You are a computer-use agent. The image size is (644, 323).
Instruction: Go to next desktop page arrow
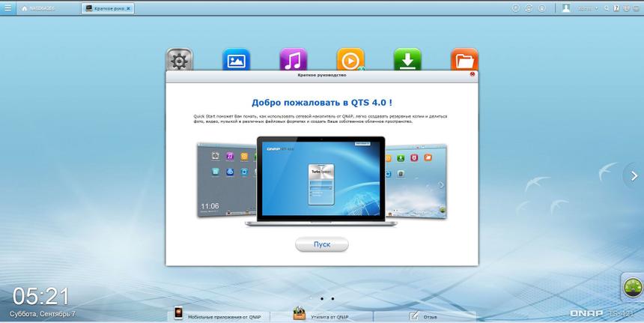(x=634, y=176)
